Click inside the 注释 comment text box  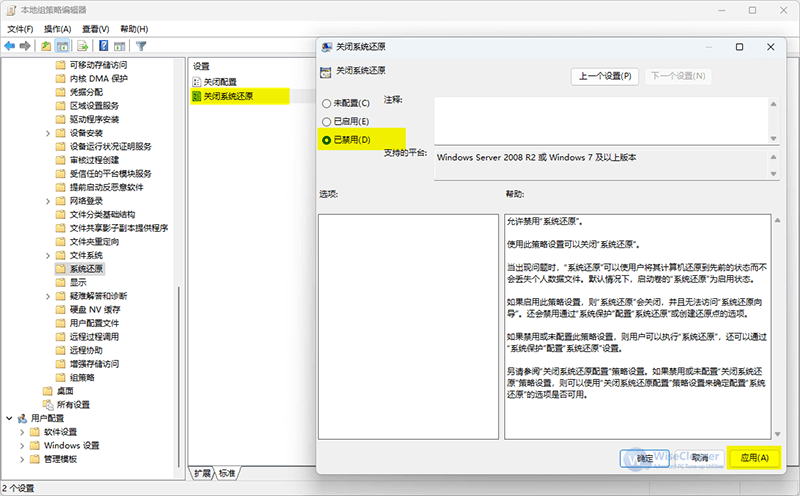pos(600,119)
